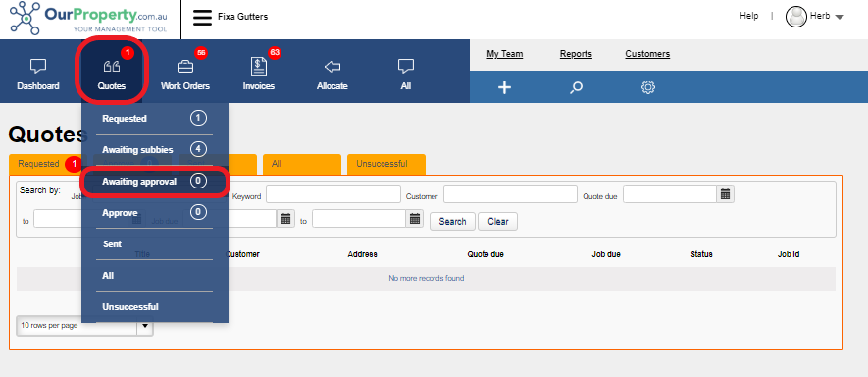Expand the 10 rows per page dropdown
The height and width of the screenshot is (377, 868).
click(x=145, y=326)
